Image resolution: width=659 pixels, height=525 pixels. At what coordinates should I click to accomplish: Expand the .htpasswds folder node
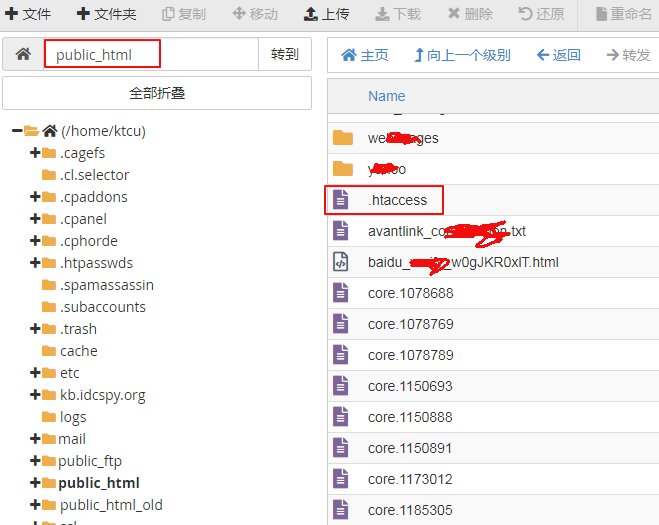(35, 263)
